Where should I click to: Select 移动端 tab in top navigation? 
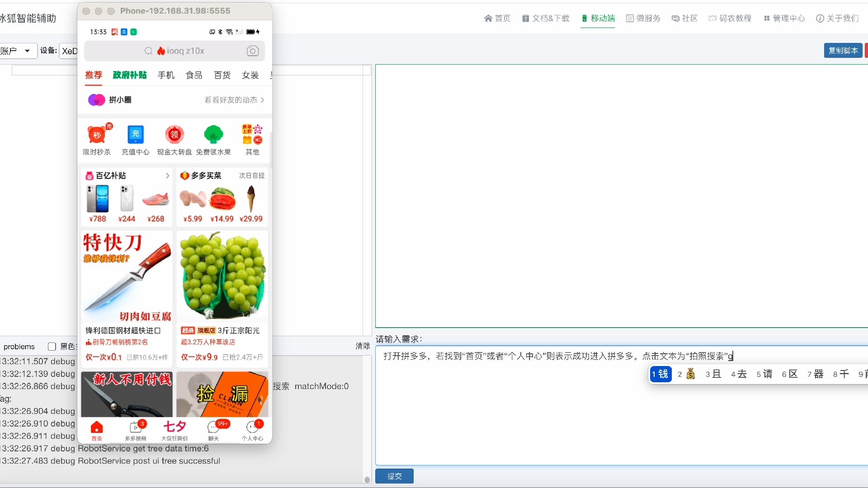point(598,19)
